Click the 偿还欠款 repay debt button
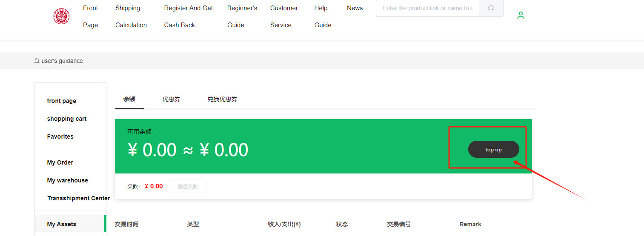Image resolution: width=644 pixels, height=236 pixels. [188, 186]
